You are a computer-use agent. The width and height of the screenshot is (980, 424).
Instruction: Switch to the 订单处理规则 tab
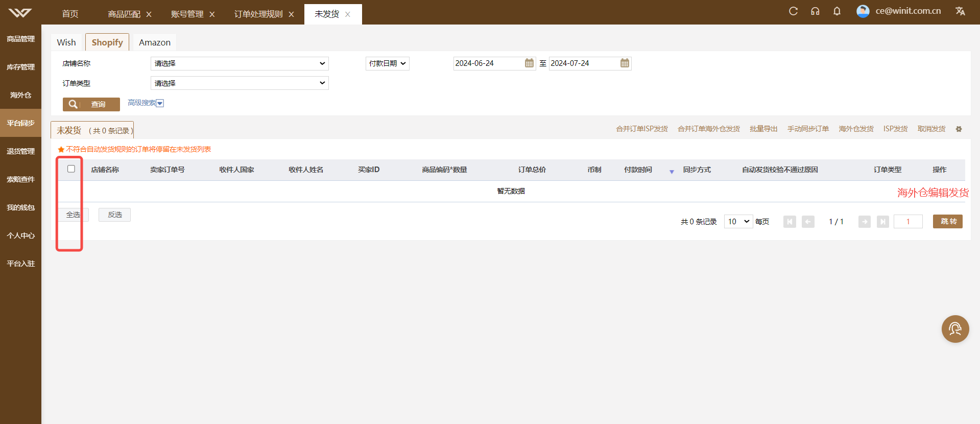pyautogui.click(x=258, y=14)
